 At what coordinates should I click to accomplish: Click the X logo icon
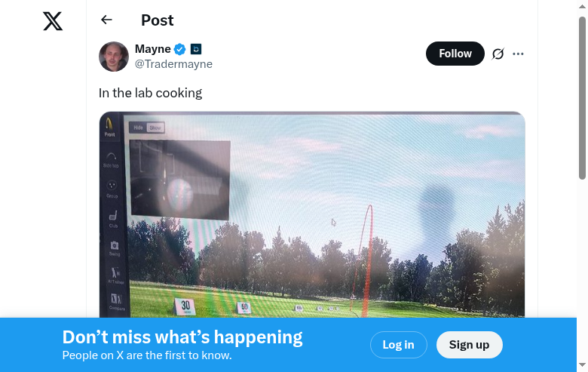click(53, 21)
